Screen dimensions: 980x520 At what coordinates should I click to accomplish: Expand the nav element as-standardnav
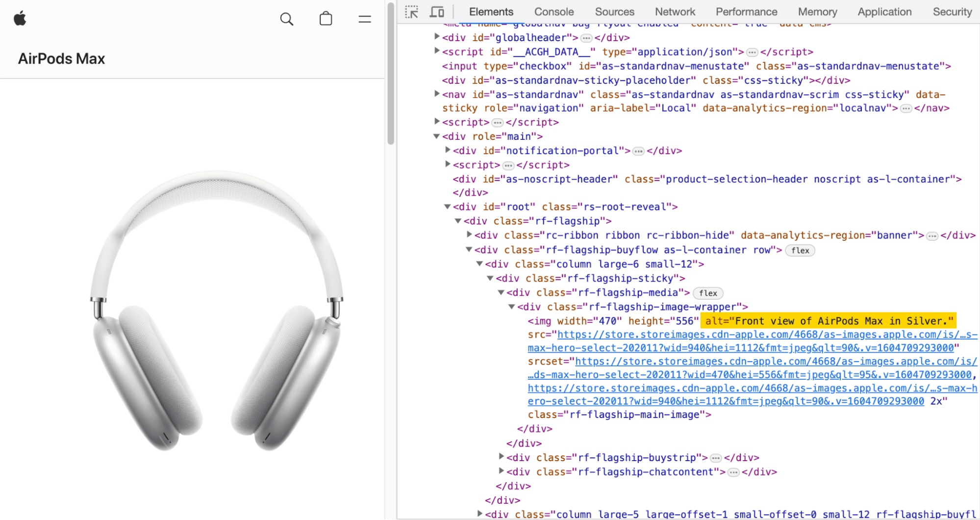point(436,94)
